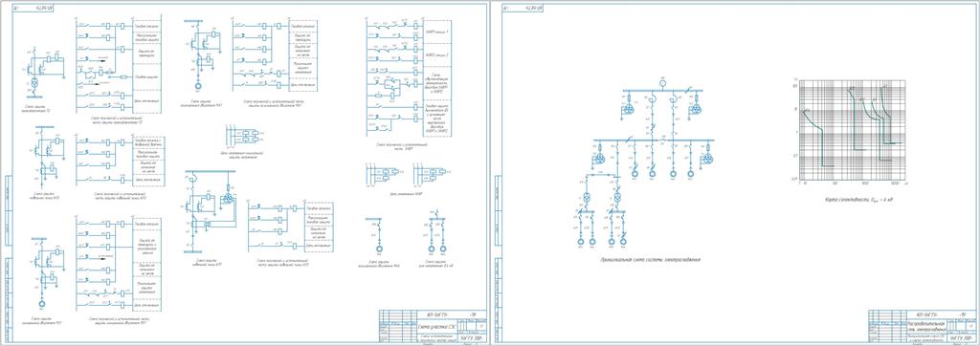Screen dimensions: 980x346
Task: Click the transformer symbol in the top-left protection scheme
Action: (35, 83)
